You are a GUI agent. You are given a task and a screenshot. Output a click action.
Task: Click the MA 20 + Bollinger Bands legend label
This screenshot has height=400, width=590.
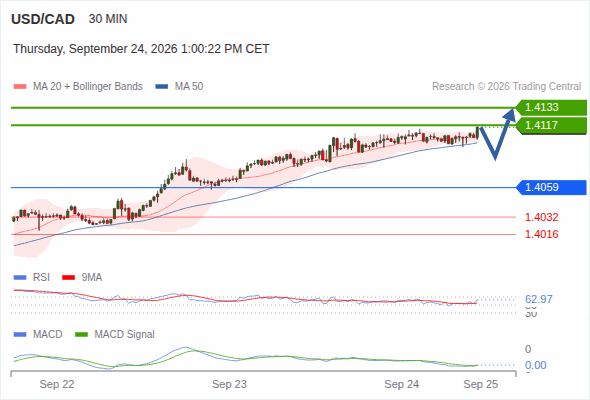[x=88, y=87]
